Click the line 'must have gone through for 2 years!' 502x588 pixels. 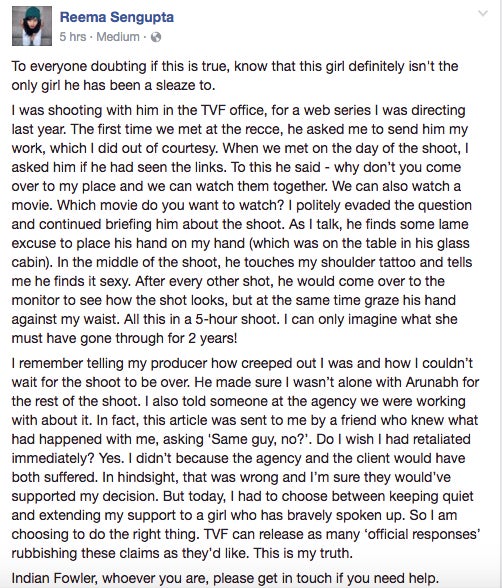[x=124, y=338]
